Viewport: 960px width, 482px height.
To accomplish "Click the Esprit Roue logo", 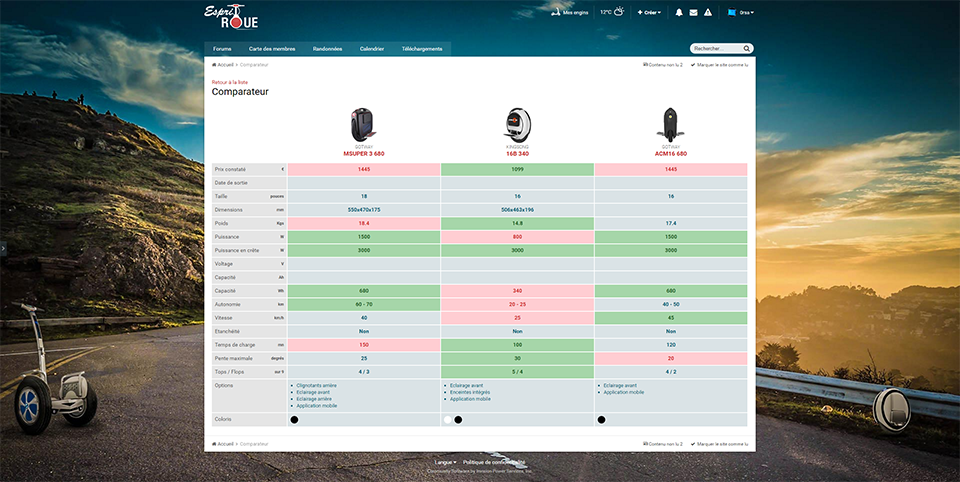I will click(231, 17).
